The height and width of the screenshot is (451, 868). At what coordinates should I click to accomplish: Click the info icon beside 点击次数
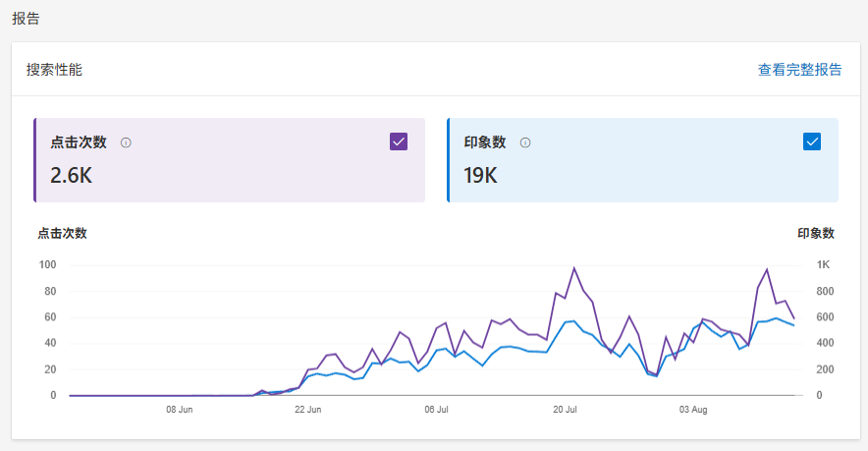126,142
